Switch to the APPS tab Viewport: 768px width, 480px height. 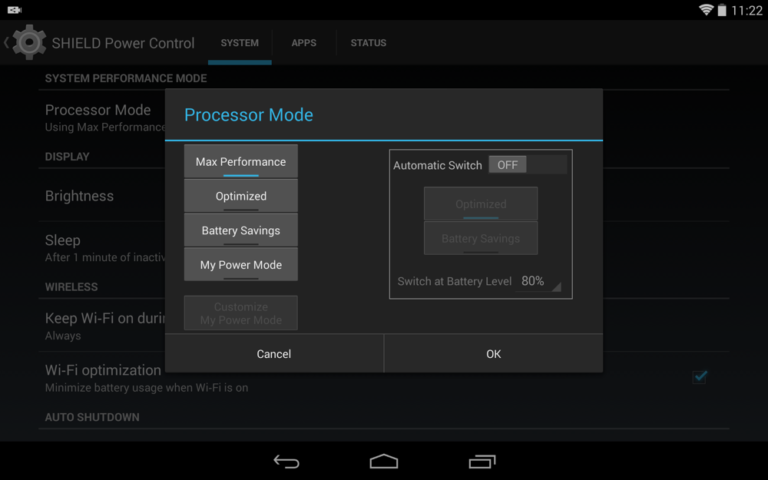tap(304, 43)
